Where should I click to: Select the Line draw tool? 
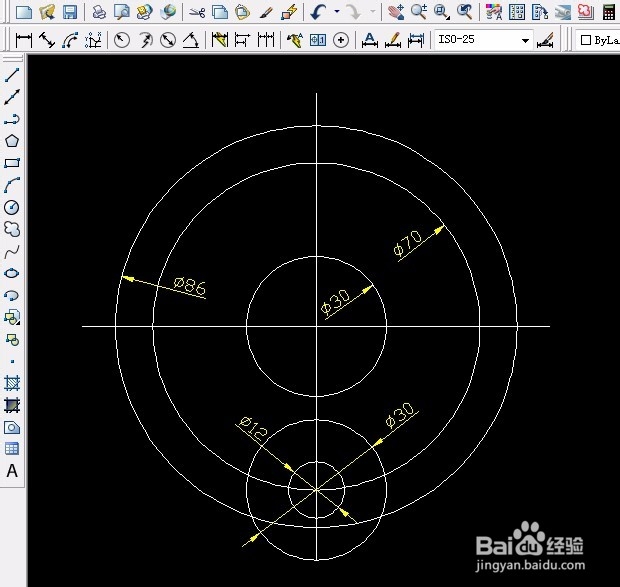(12, 75)
